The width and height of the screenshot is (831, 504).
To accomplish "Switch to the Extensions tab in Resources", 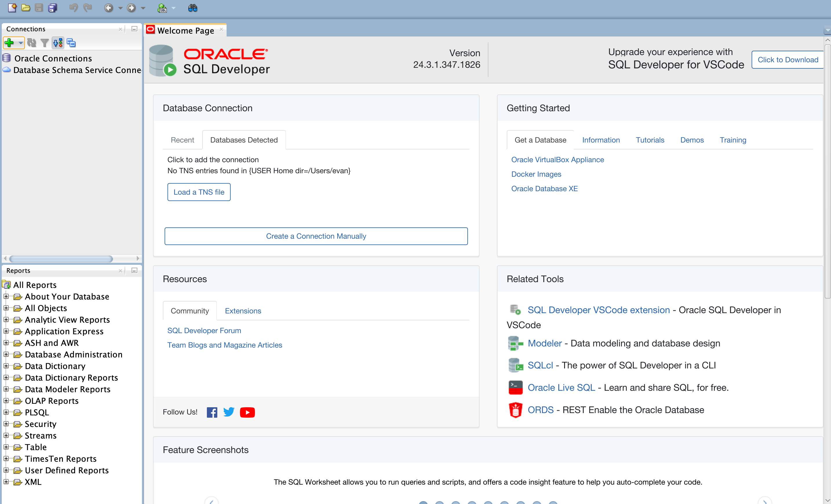I will tap(243, 311).
